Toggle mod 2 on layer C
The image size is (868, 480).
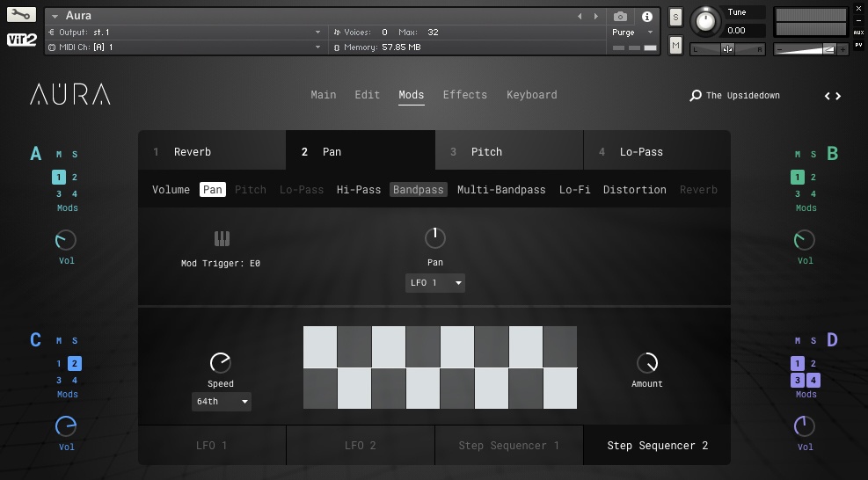[75, 364]
